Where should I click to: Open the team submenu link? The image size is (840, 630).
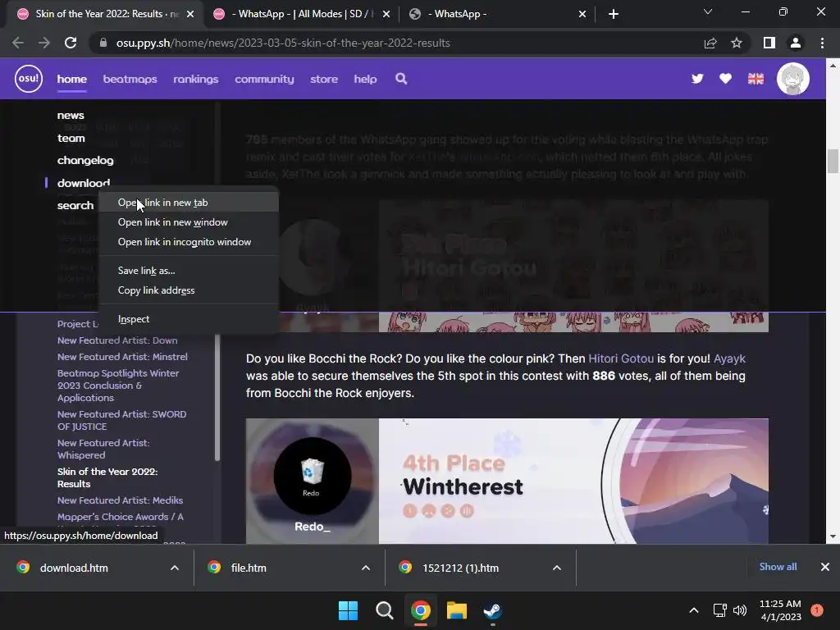pos(71,138)
